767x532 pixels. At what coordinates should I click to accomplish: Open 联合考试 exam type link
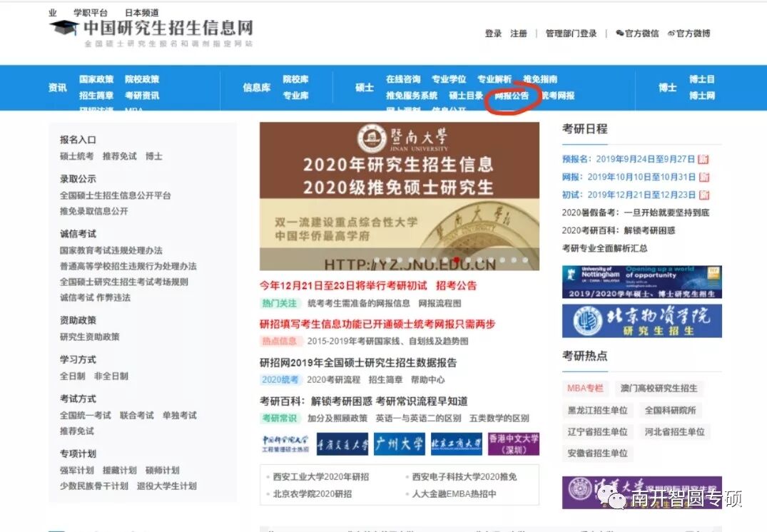click(136, 415)
